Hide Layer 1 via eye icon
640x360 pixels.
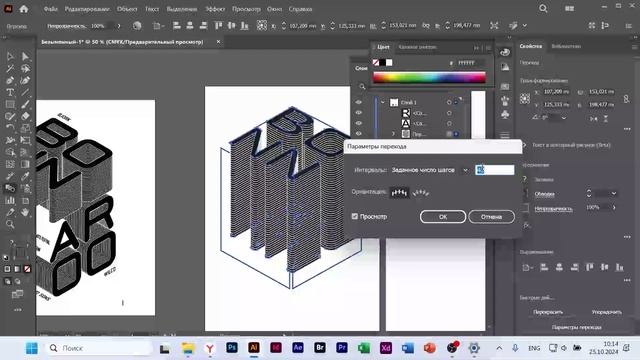(x=359, y=102)
